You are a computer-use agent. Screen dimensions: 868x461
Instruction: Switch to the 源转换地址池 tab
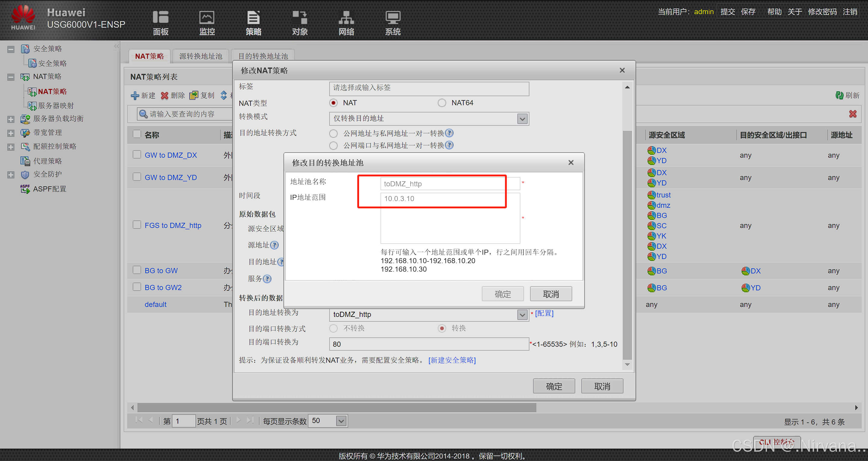[x=200, y=56]
